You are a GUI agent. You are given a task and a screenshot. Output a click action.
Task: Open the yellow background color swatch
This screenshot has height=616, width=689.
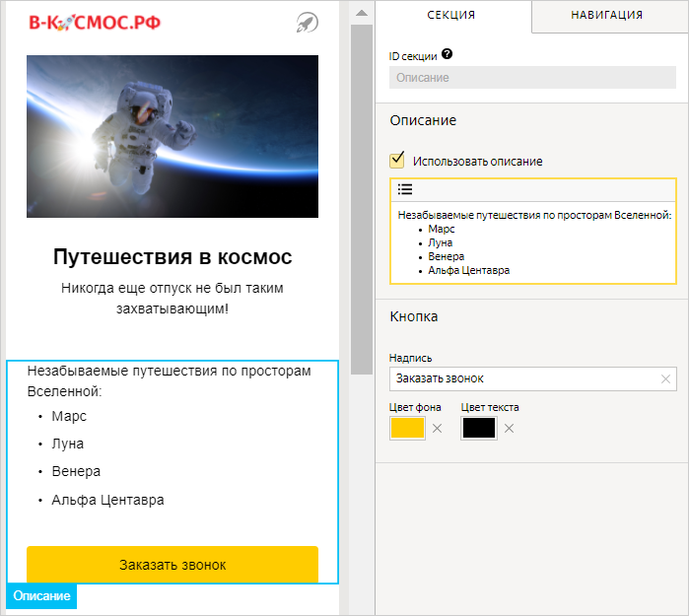[407, 428]
